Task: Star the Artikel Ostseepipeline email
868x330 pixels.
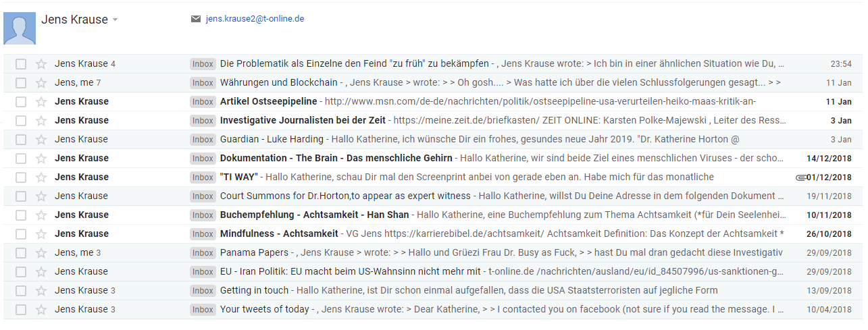Action: click(41, 102)
